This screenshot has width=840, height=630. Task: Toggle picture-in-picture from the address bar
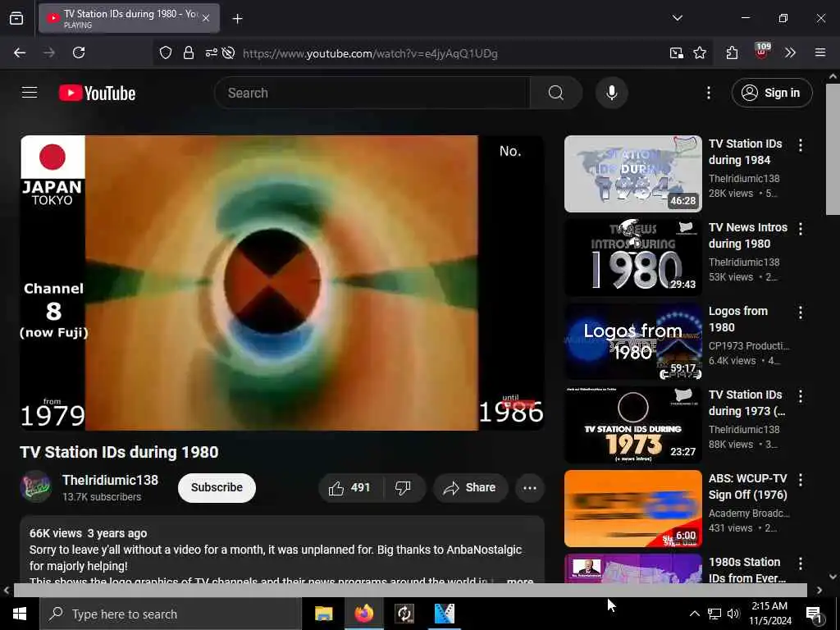click(x=677, y=52)
